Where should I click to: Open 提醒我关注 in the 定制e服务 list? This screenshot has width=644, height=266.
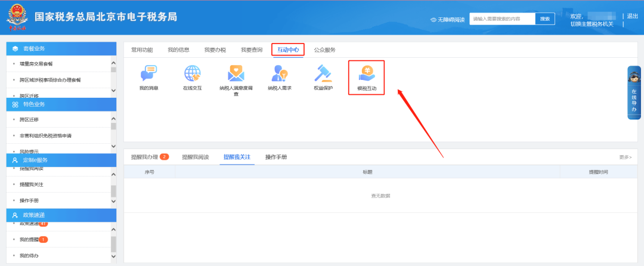click(31, 185)
